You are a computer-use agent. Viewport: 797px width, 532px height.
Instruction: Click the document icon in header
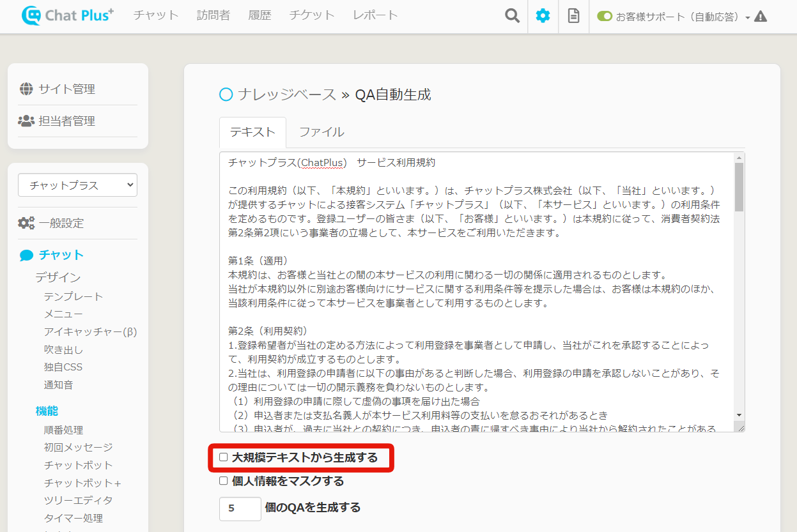(x=573, y=16)
